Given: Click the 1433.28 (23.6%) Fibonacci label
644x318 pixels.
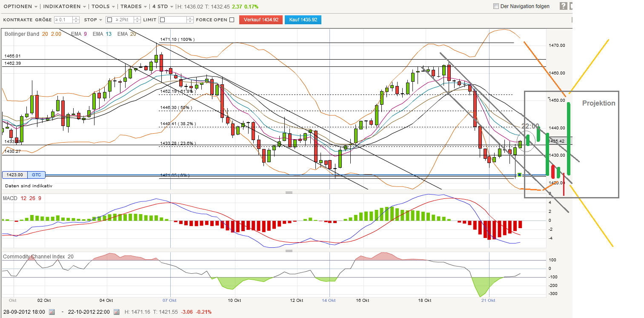Looking at the screenshot, I should 177,143.
